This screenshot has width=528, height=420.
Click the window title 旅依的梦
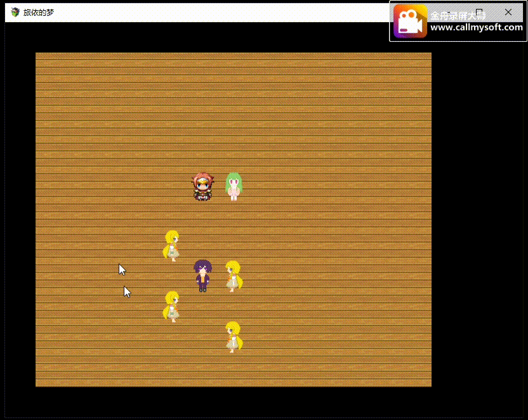(x=39, y=13)
